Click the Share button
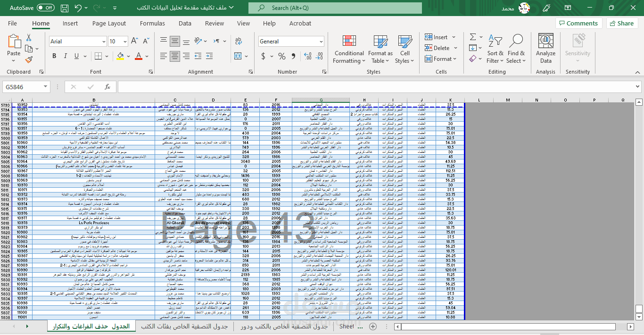 621,23
